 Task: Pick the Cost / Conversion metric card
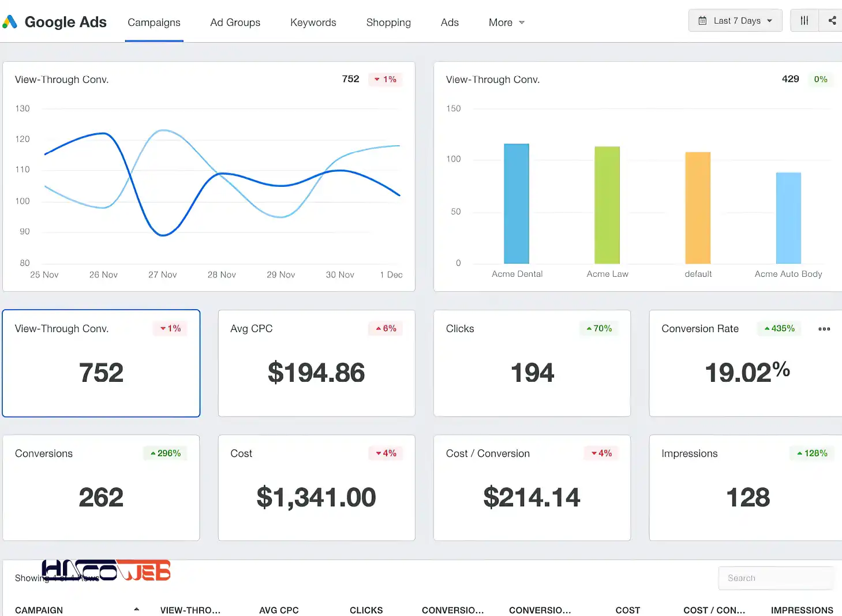coord(532,488)
